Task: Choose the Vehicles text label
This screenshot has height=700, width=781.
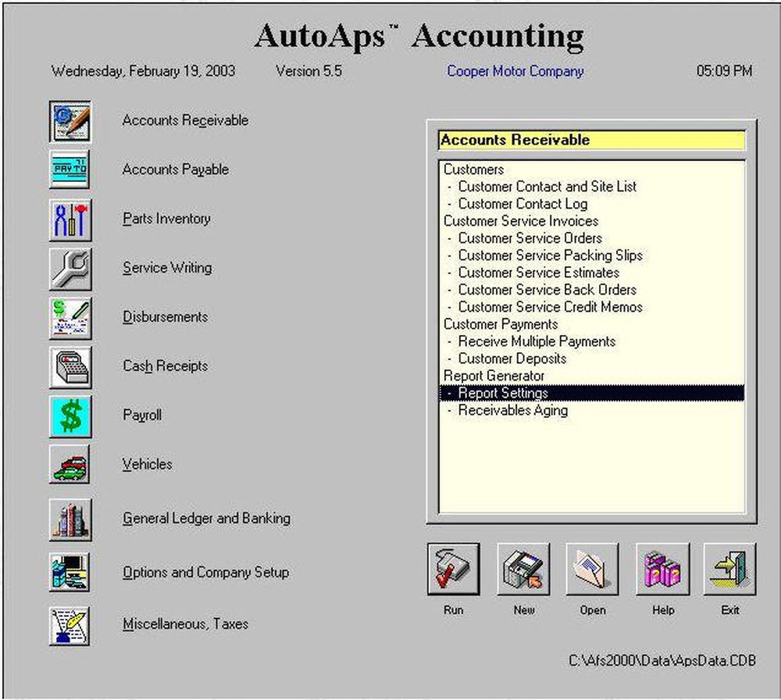Action: [x=148, y=464]
